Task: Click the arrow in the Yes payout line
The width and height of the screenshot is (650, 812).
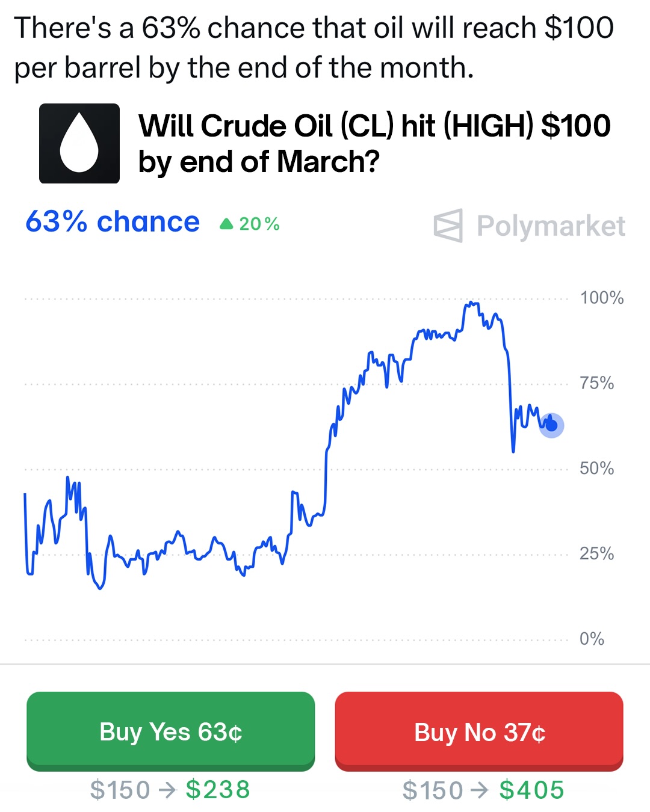Action: 168,790
